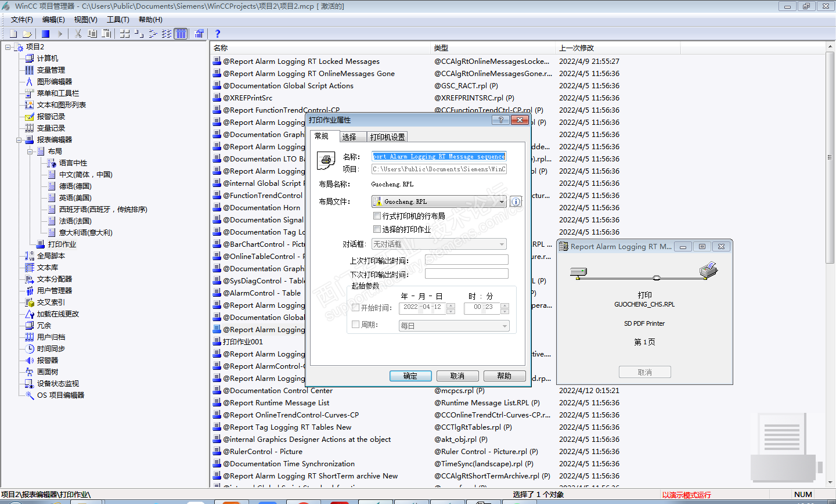Select 打印作业 in the project tree

[62, 244]
